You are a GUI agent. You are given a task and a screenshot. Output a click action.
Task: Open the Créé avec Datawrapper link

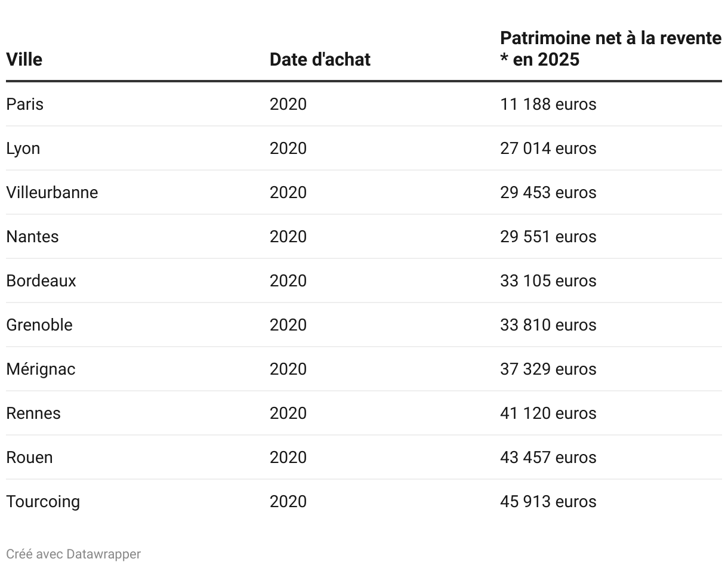click(x=73, y=554)
